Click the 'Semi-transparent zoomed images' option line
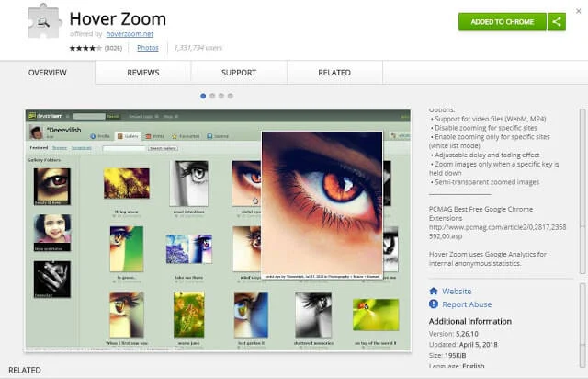Screen dimensions: 588x379 tap(485, 182)
